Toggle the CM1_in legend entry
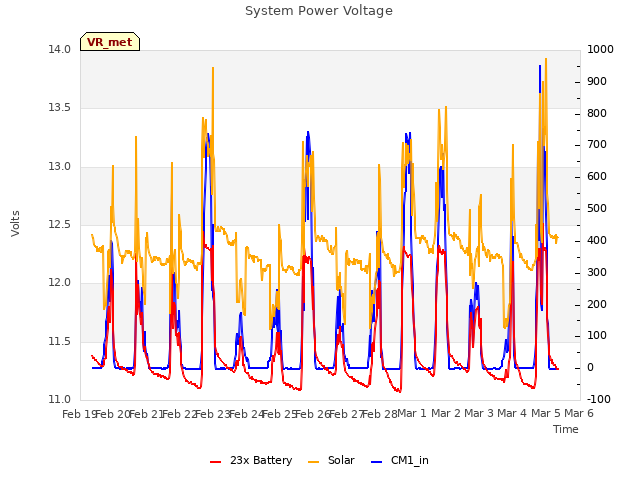This screenshot has width=640, height=480. coord(400,460)
